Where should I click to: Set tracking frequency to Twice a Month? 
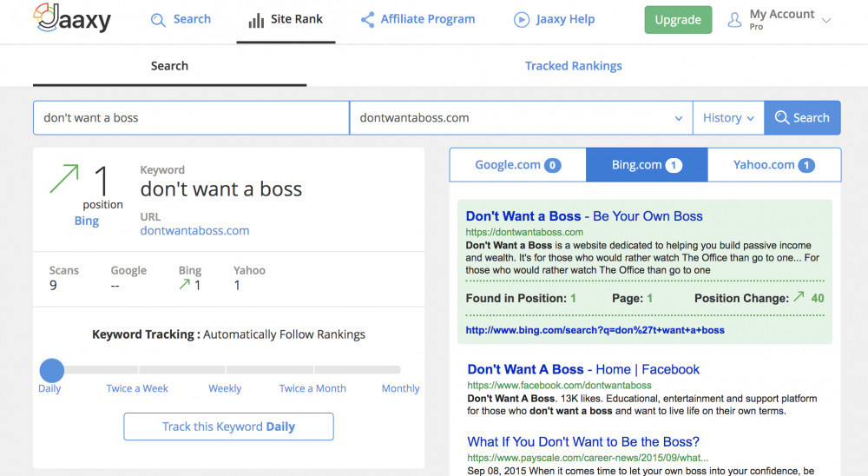coord(312,388)
